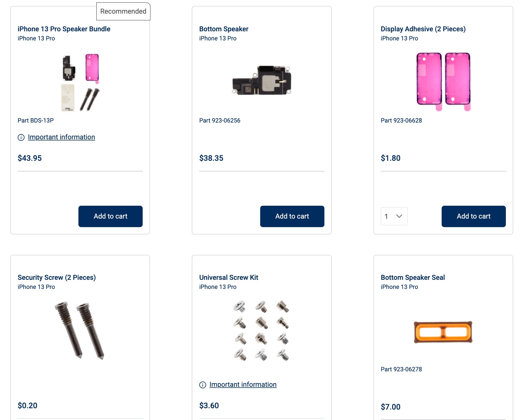Open the Display Adhesive (2 Pieces) title
This screenshot has height=420, width=523.
click(423, 29)
